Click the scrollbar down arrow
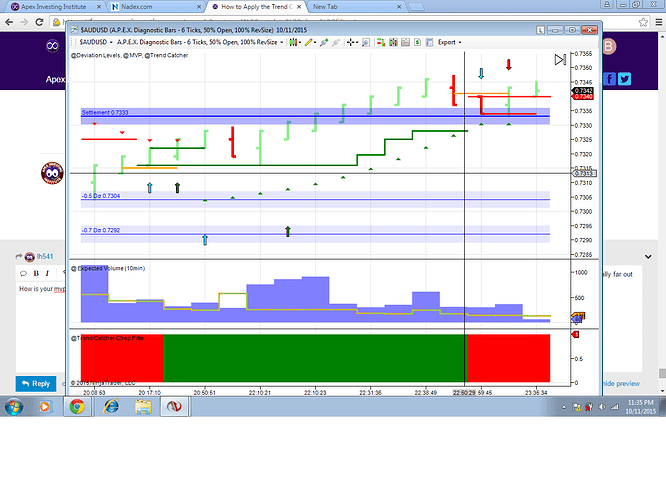The image size is (666, 500). click(662, 390)
